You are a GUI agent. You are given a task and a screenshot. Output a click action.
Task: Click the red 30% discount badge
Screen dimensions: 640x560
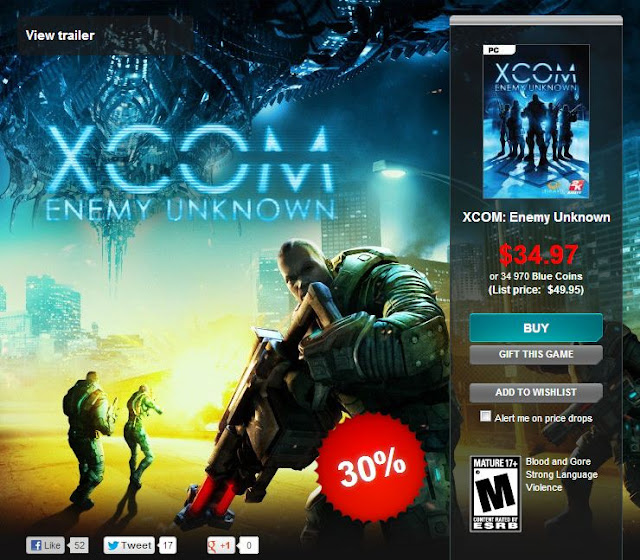[x=371, y=467]
